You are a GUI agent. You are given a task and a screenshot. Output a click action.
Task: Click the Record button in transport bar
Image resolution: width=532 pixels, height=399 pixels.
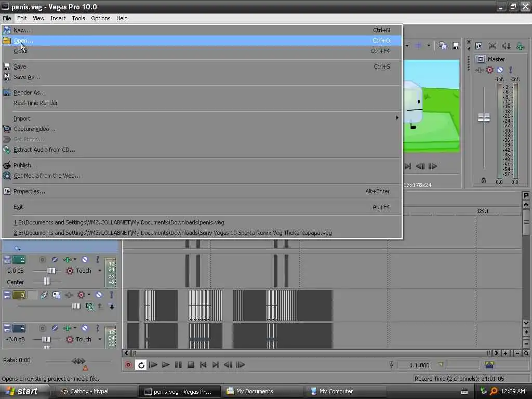[128, 365]
